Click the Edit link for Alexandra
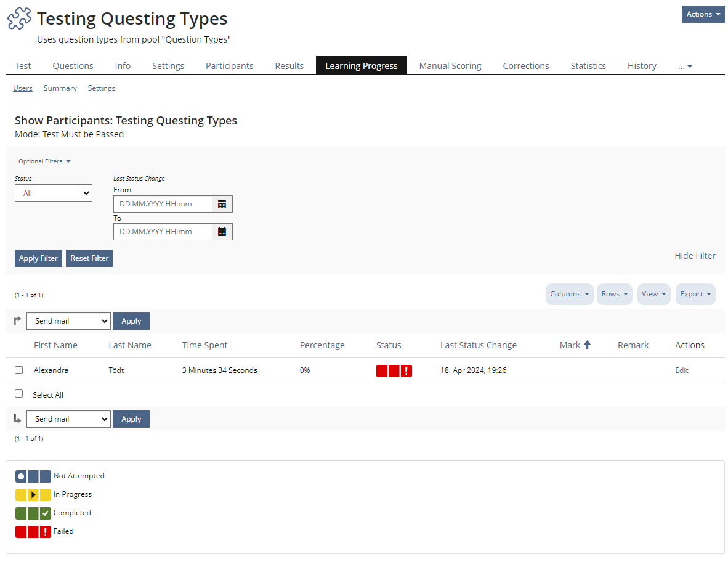This screenshot has width=728, height=583. tap(681, 370)
